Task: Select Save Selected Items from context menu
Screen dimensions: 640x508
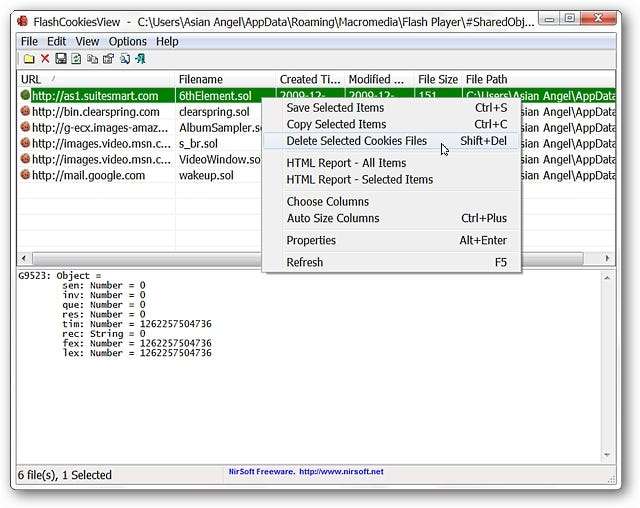Action: (335, 108)
